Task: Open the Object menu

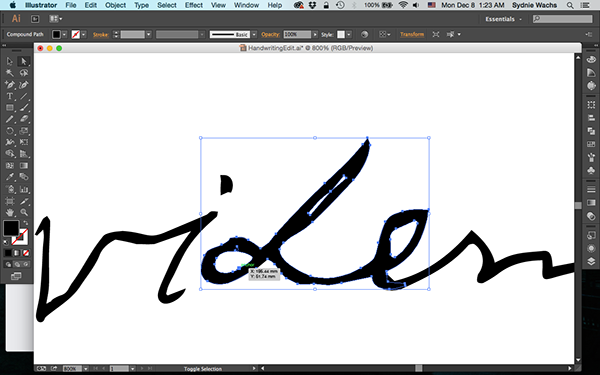Action: click(x=115, y=5)
